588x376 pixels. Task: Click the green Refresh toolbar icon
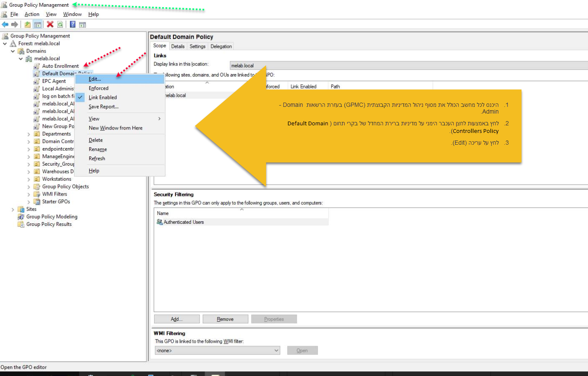coord(60,24)
